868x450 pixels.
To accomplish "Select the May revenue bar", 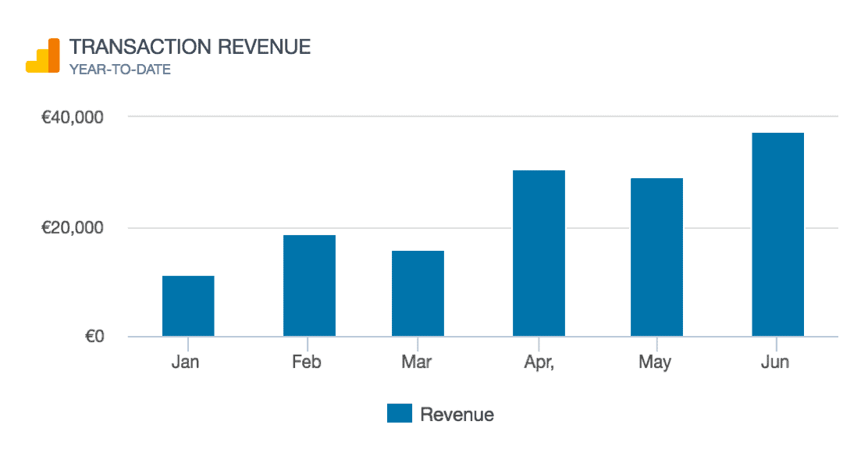I will [656, 257].
